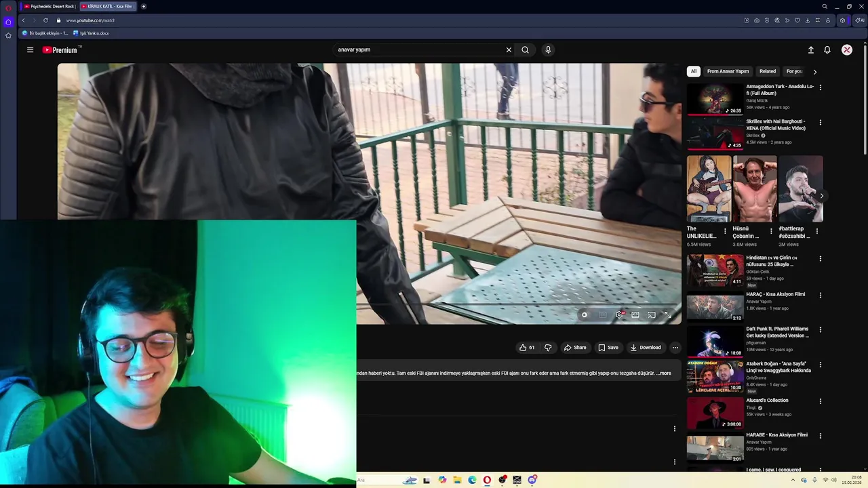868x488 pixels.
Task: Switch to 'Psychedelic Desert Rock' browser tab
Action: [49, 6]
